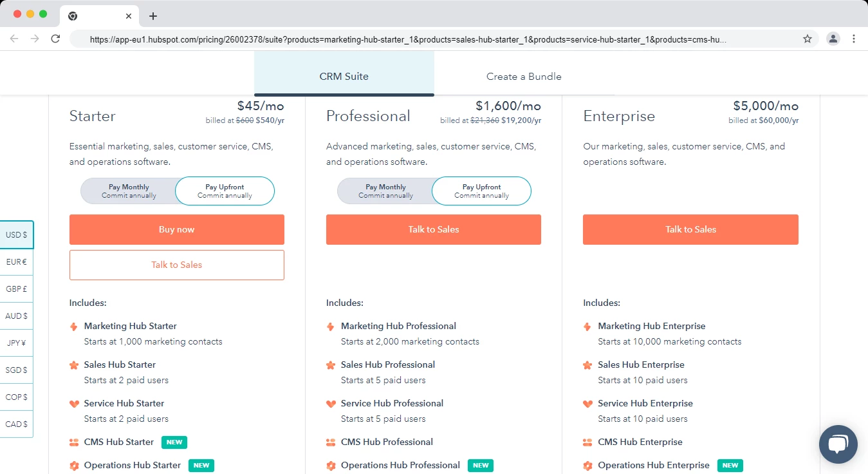
Task: Click the CMS Hub Enterprise icon
Action: 587,442
